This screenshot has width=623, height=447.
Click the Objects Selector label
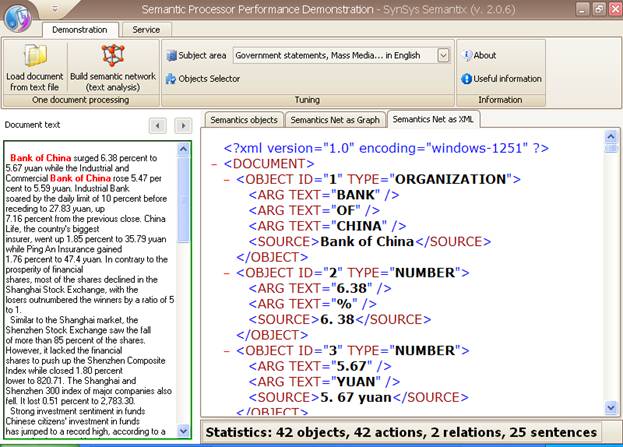209,79
